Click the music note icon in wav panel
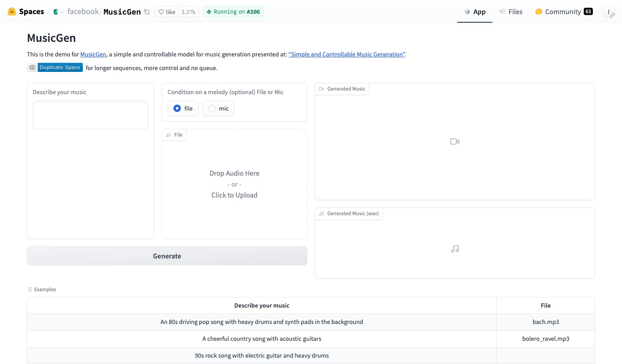622x364 pixels. [454, 249]
